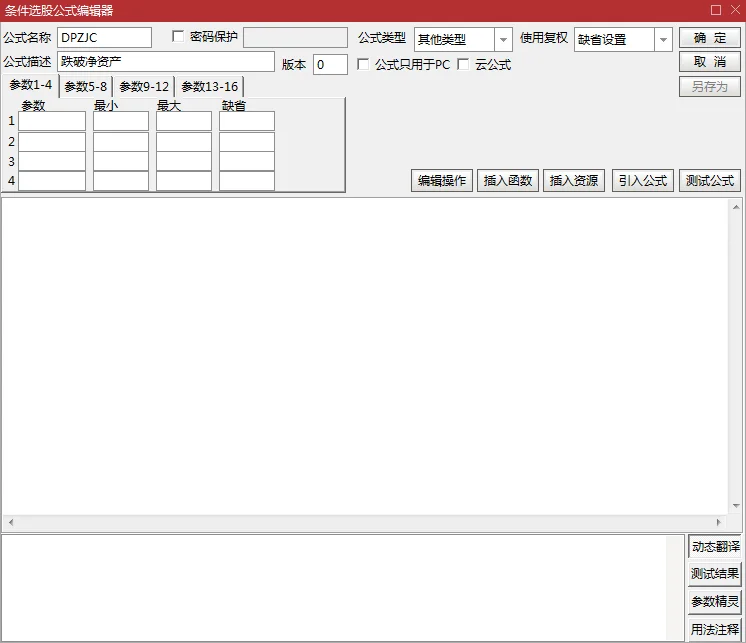Show the 测试结果 panel
The image size is (746, 643).
pos(715,574)
